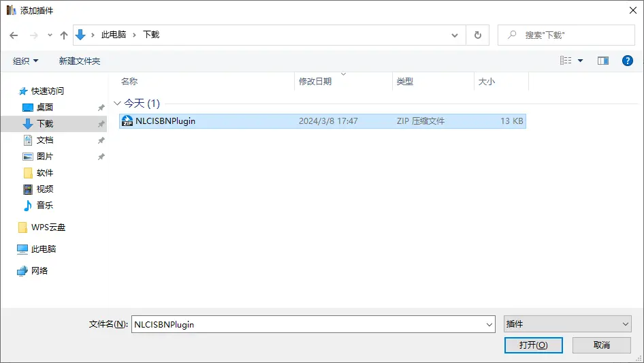The height and width of the screenshot is (363, 644).
Task: Expand the address bar history dropdown
Action: point(455,35)
